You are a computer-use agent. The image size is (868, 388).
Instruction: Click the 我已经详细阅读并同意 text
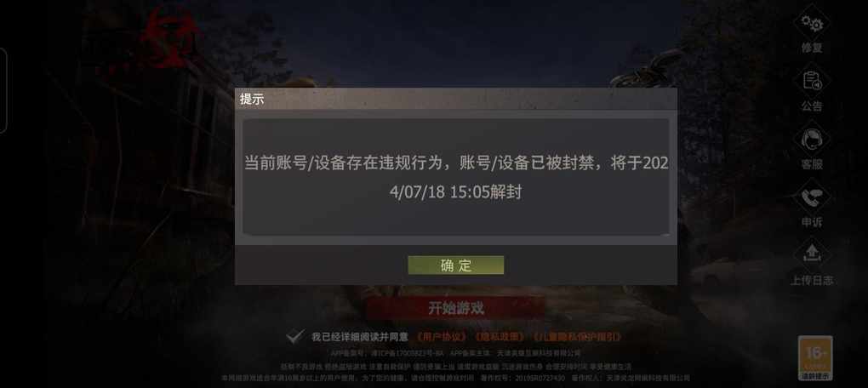(360, 337)
